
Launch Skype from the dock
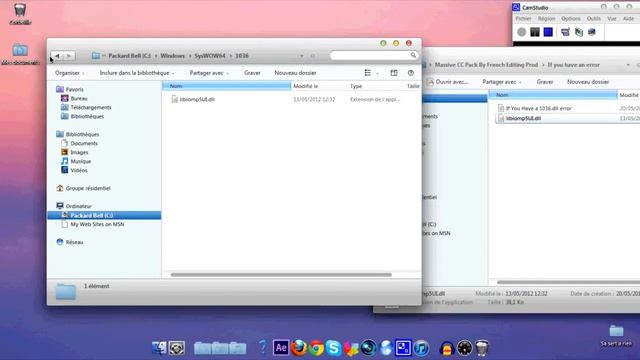[333, 348]
